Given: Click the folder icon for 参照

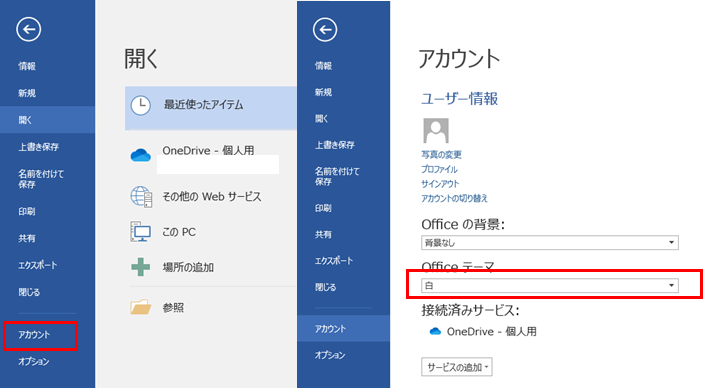Looking at the screenshot, I should click(141, 307).
